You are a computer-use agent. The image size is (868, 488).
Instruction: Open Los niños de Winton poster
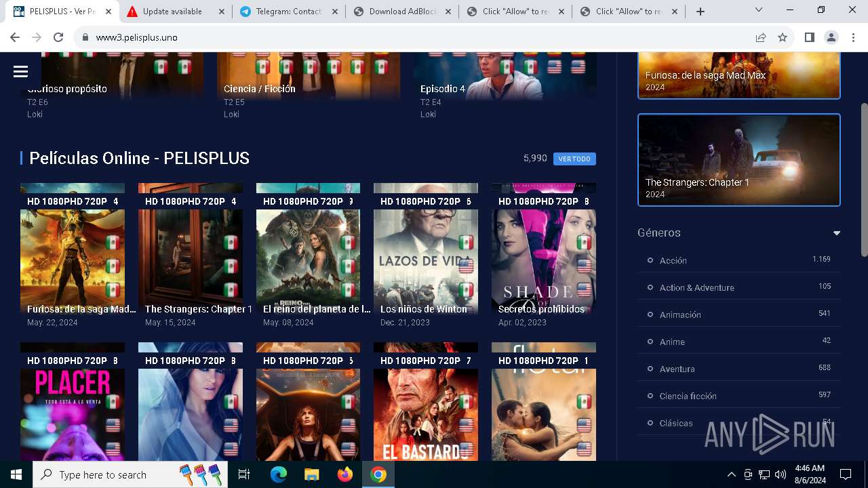426,249
